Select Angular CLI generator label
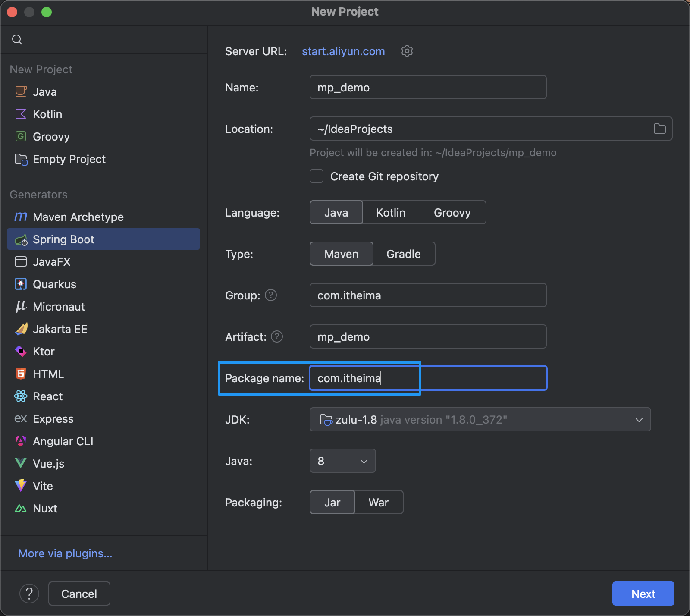690x616 pixels. point(63,441)
